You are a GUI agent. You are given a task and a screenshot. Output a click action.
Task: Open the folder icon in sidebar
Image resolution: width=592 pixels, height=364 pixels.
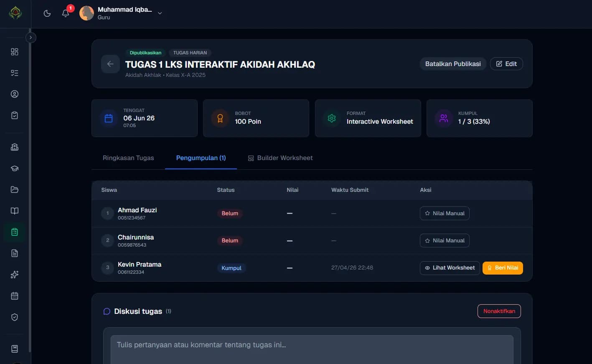(x=15, y=190)
